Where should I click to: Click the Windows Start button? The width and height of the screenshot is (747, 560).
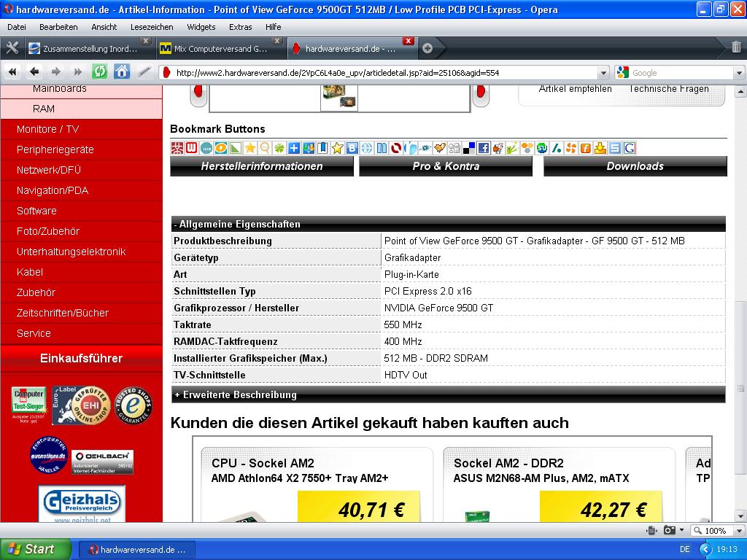tap(36, 549)
